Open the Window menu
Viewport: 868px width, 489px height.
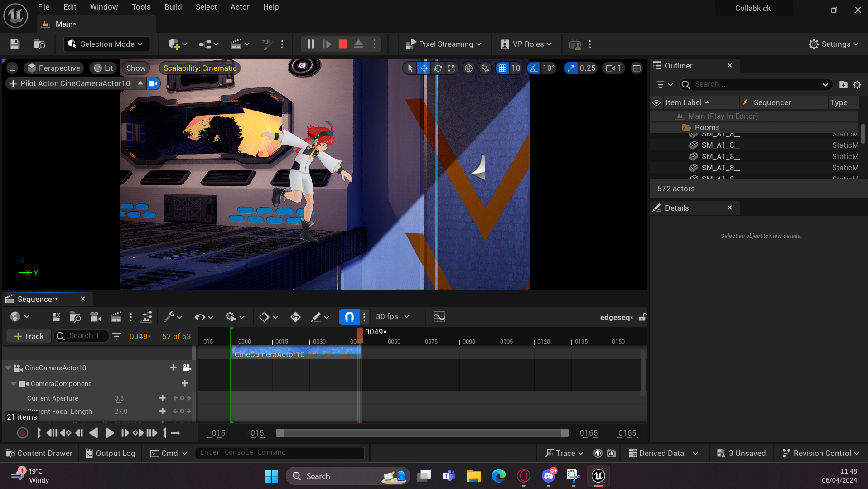click(104, 7)
